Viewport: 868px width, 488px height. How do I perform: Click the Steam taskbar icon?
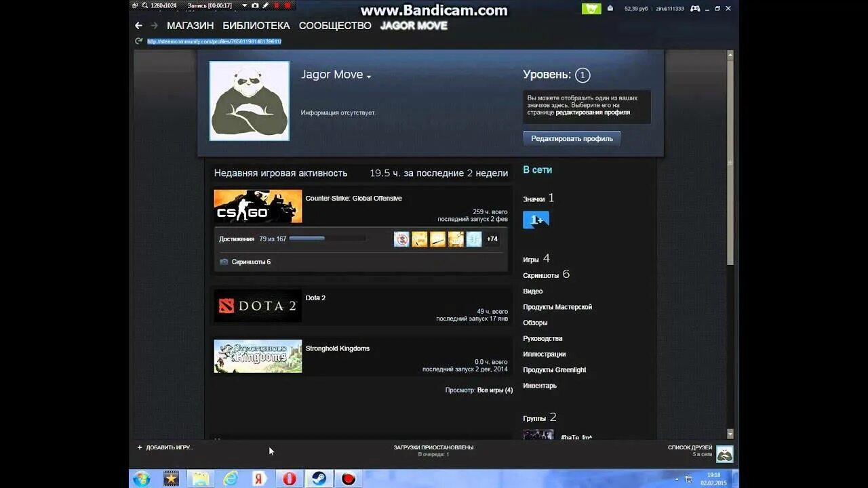point(319,479)
